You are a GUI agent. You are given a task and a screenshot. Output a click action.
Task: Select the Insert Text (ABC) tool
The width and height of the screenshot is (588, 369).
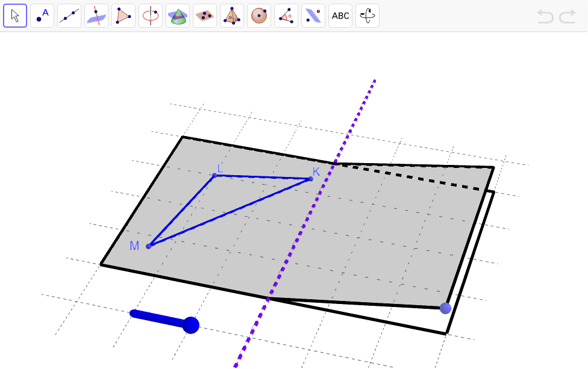[x=340, y=16]
